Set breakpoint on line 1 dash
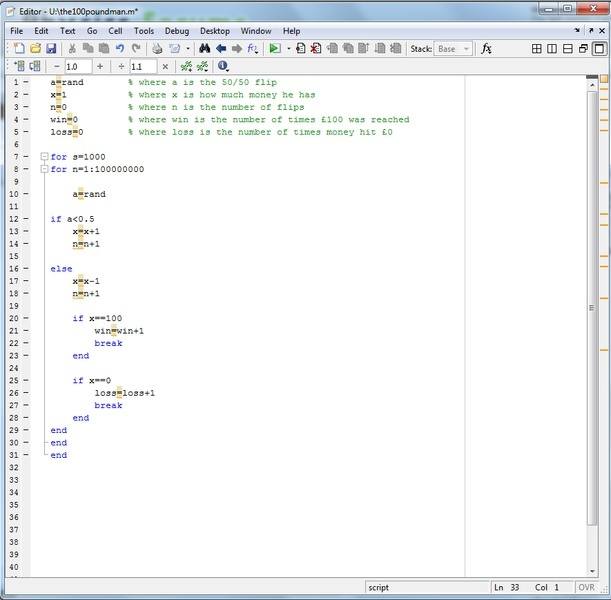 25,82
